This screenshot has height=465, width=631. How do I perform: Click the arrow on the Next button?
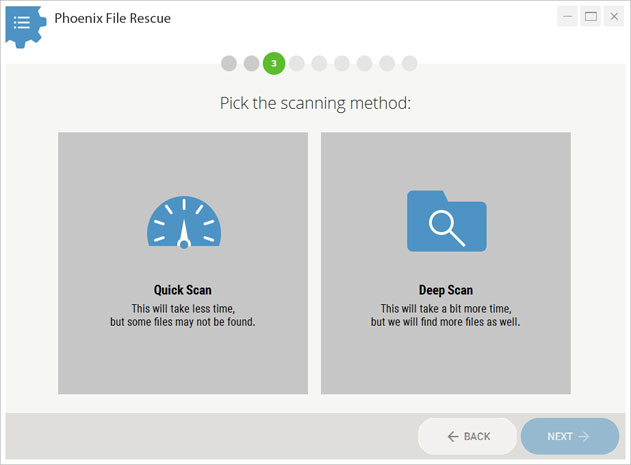click(x=584, y=436)
